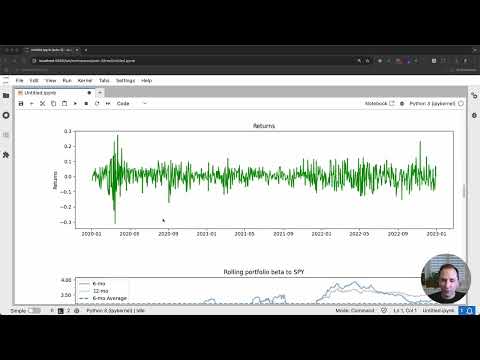Open the Extension Manager puzzle icon

pos(6,155)
